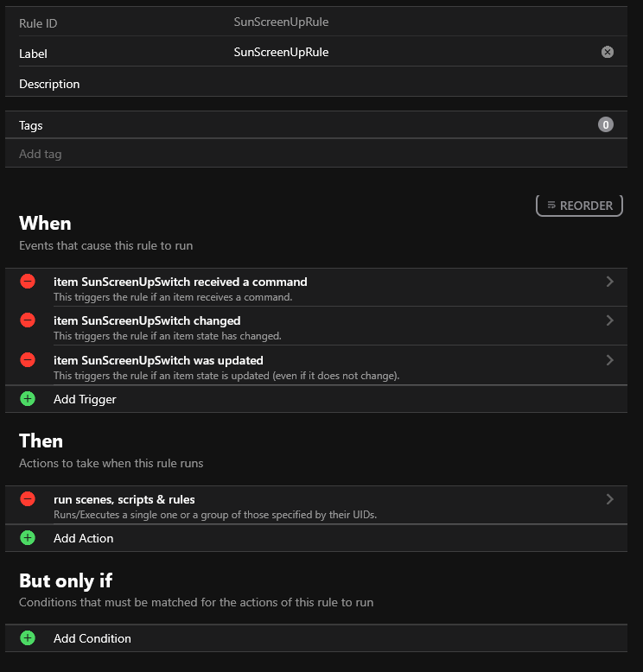Click the Add Condition text
This screenshot has height=672, width=643.
click(x=92, y=638)
